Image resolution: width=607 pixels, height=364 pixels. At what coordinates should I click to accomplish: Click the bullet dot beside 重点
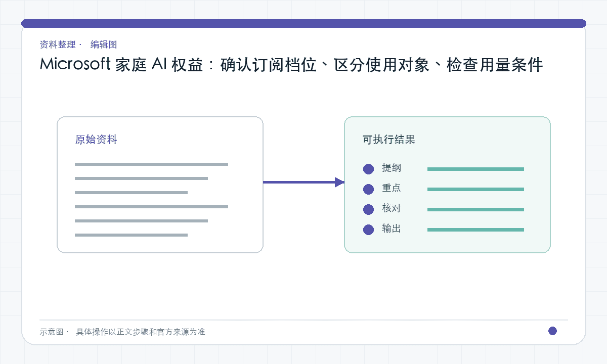pos(368,189)
